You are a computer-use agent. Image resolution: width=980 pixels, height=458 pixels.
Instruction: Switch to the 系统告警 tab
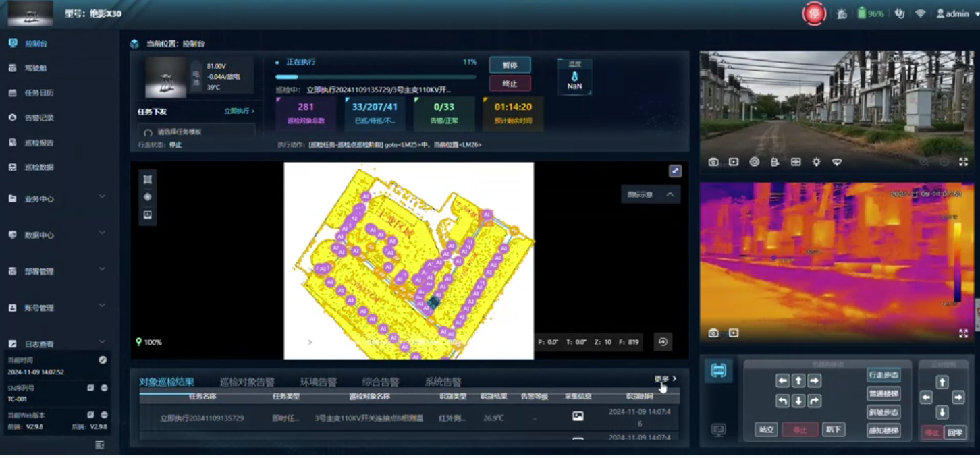pos(443,382)
